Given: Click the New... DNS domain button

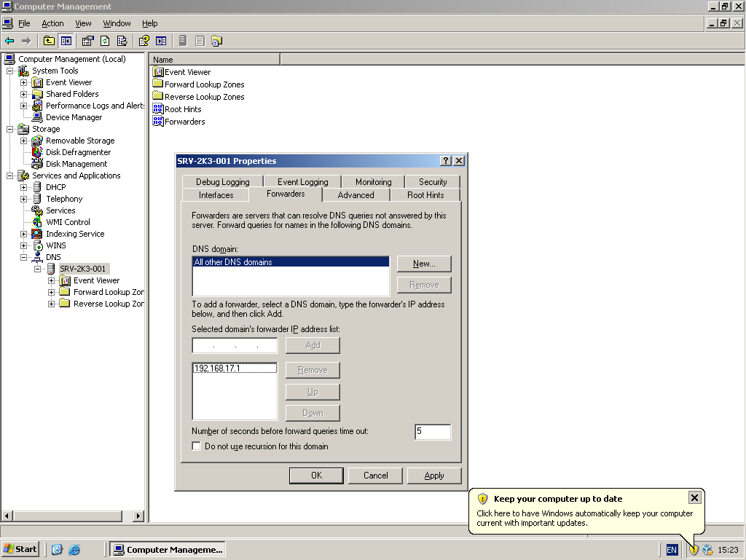Looking at the screenshot, I should (424, 264).
